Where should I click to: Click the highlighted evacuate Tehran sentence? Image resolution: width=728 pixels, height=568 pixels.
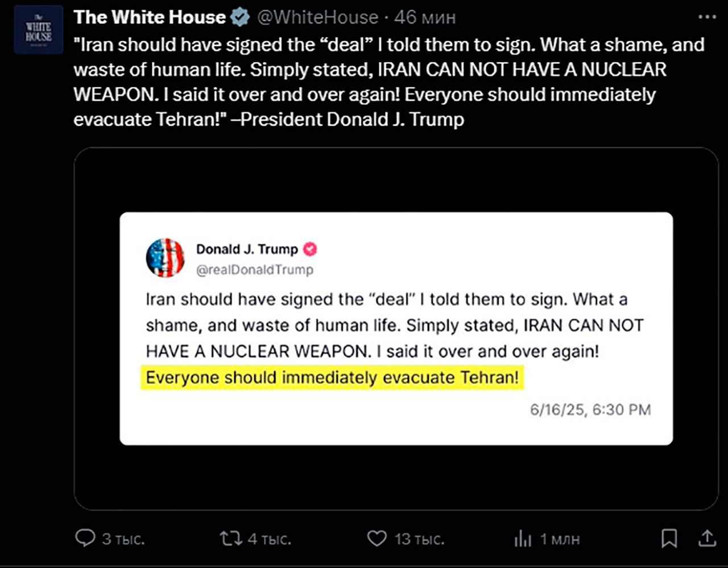click(x=332, y=378)
